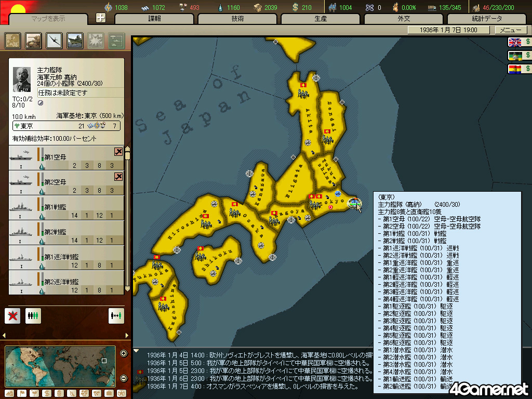532x399 pixels.
Task: Toggle the X box on 第2空母 row
Action: click(118, 177)
